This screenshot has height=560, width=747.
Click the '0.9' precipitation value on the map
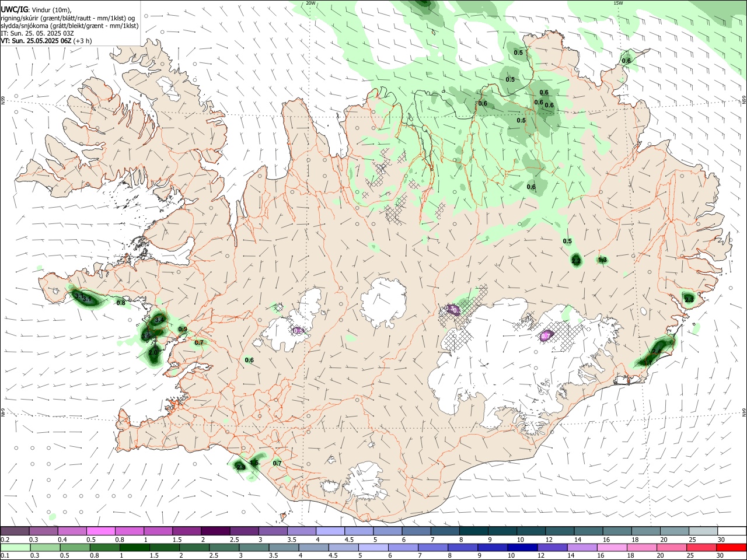pos(183,330)
